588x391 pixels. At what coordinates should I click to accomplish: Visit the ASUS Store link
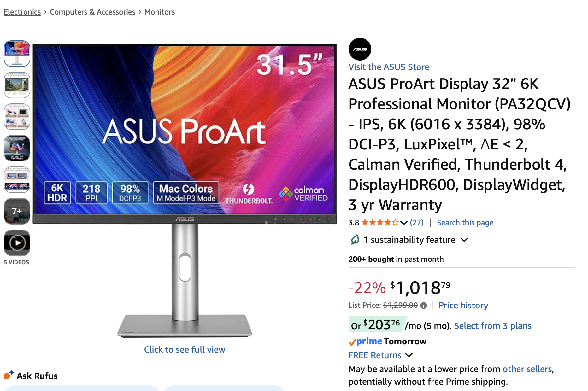(x=389, y=67)
